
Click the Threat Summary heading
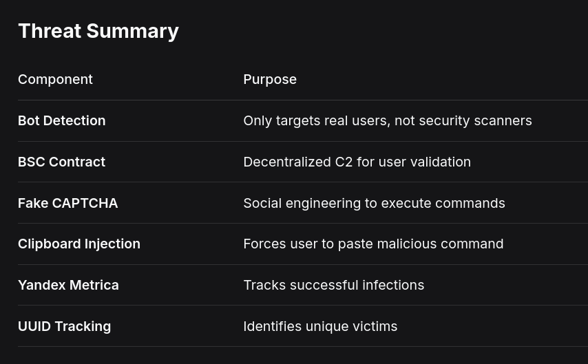click(98, 31)
